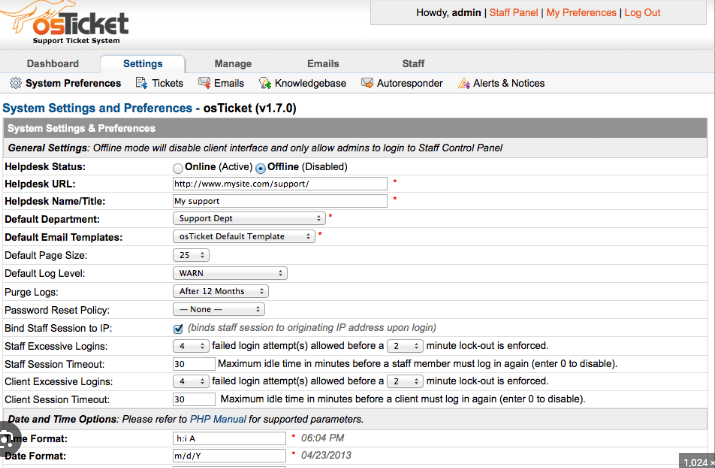Open the My Preferences link

[581, 13]
